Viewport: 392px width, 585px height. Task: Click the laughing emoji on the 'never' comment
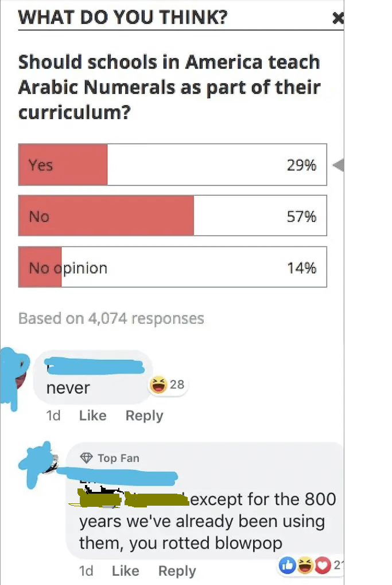(157, 384)
